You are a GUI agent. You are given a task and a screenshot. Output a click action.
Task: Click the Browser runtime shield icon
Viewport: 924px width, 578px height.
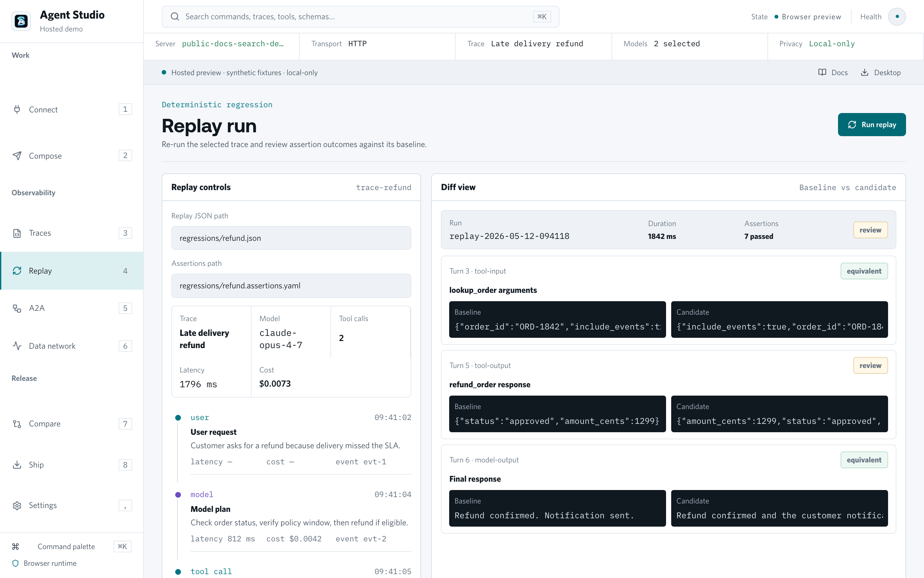pyautogui.click(x=15, y=563)
